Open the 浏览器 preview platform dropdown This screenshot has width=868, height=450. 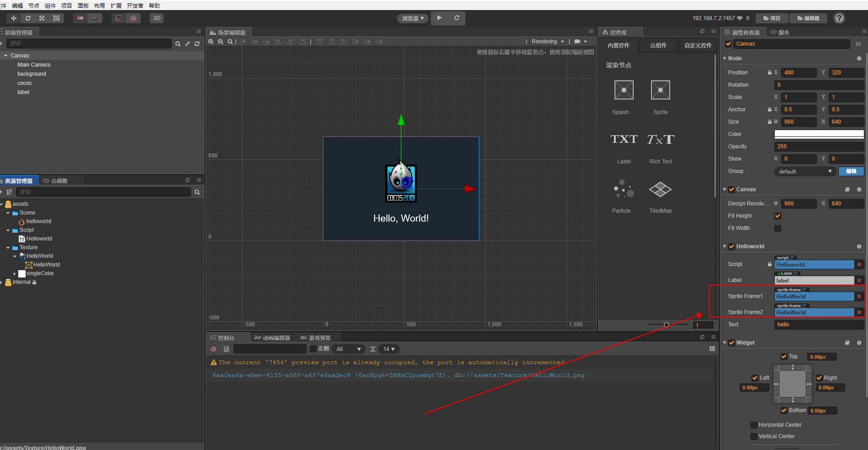pos(413,18)
